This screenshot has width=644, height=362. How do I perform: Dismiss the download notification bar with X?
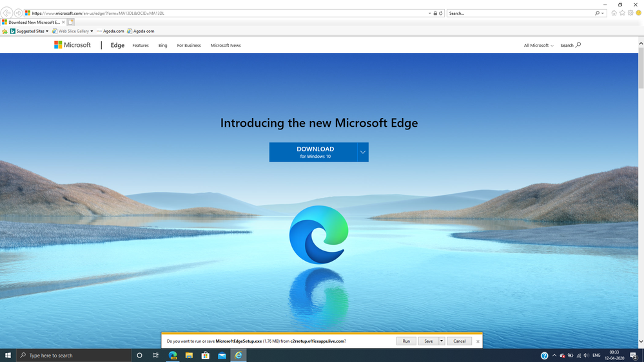pyautogui.click(x=478, y=341)
